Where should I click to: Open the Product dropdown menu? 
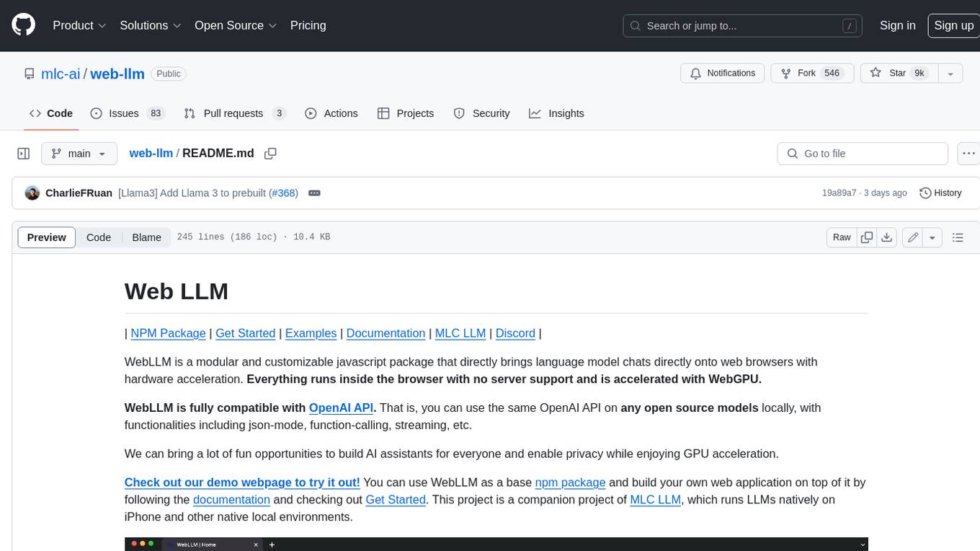pos(79,25)
